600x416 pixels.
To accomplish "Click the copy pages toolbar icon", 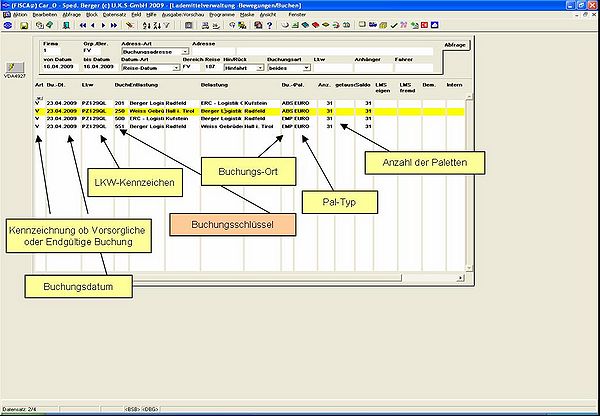I will (39, 25).
